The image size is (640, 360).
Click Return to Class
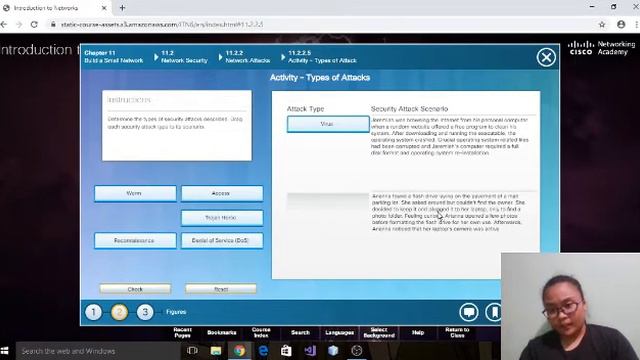[x=457, y=332]
